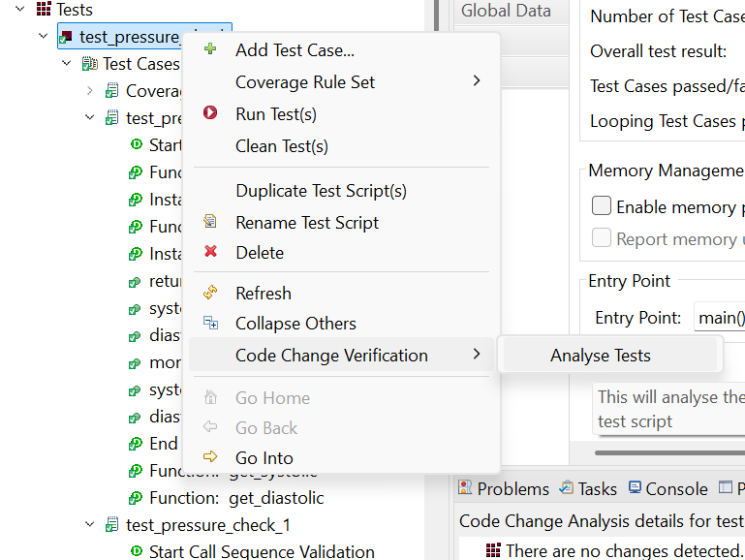Enable the memory management checkbox
745x560 pixels.
click(602, 206)
